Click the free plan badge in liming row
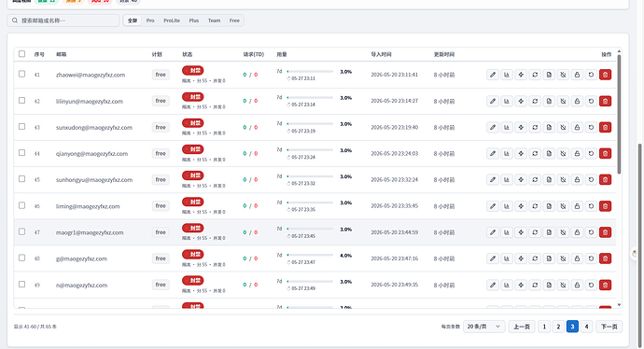This screenshot has width=644, height=349. 161,206
